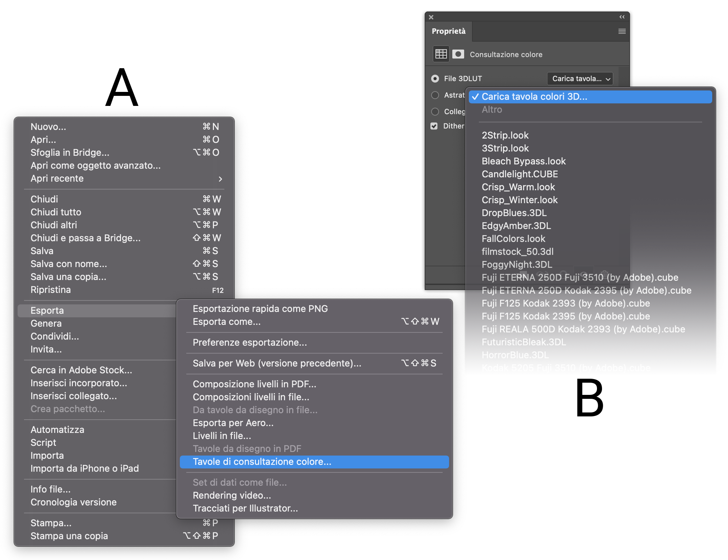Open the Carica tavola dropdown
Viewport: 728px width, 560px height.
point(580,79)
